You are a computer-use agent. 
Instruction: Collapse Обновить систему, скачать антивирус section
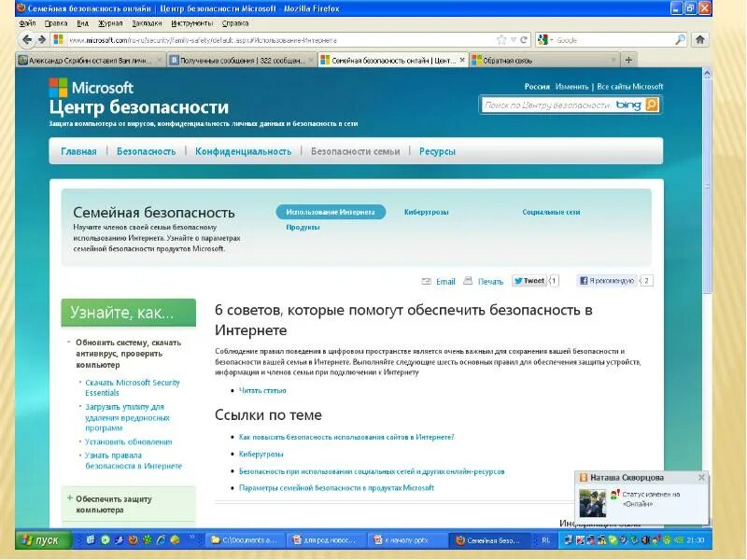coord(68,342)
